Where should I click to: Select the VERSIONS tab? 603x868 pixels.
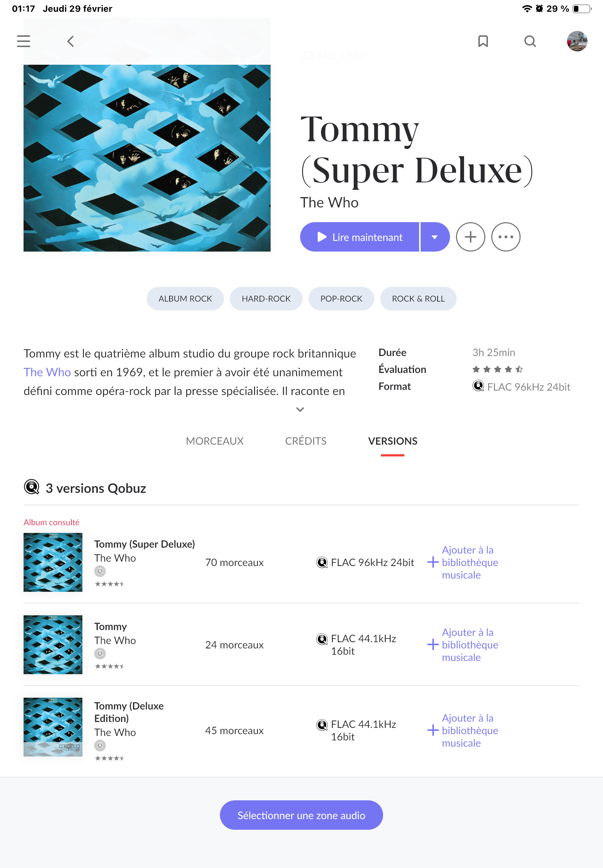click(393, 441)
